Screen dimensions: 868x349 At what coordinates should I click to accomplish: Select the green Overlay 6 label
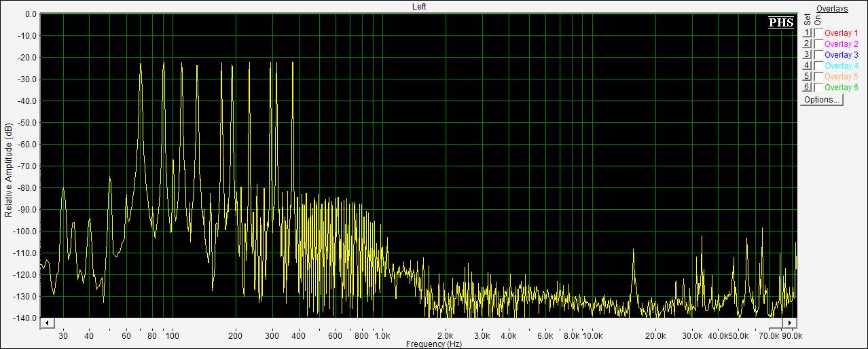[x=841, y=88]
